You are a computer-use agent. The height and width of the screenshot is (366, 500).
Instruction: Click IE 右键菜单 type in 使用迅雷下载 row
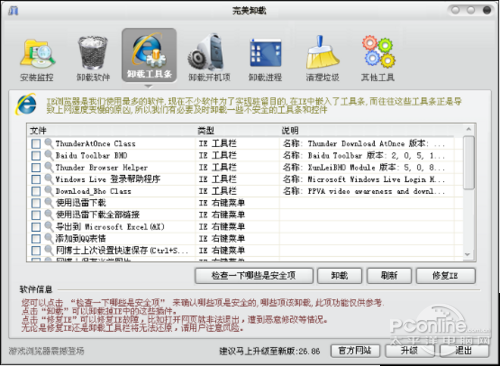pyautogui.click(x=222, y=203)
